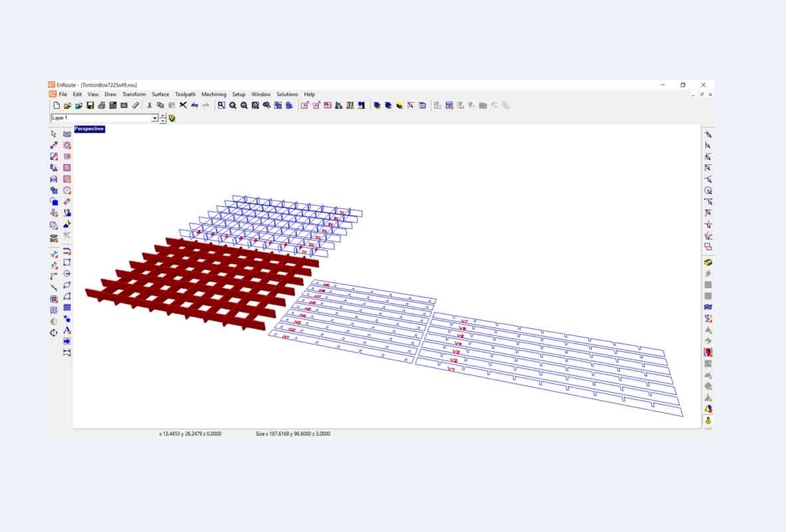786x532 pixels.
Task: Open the Edit menu
Action: click(77, 94)
